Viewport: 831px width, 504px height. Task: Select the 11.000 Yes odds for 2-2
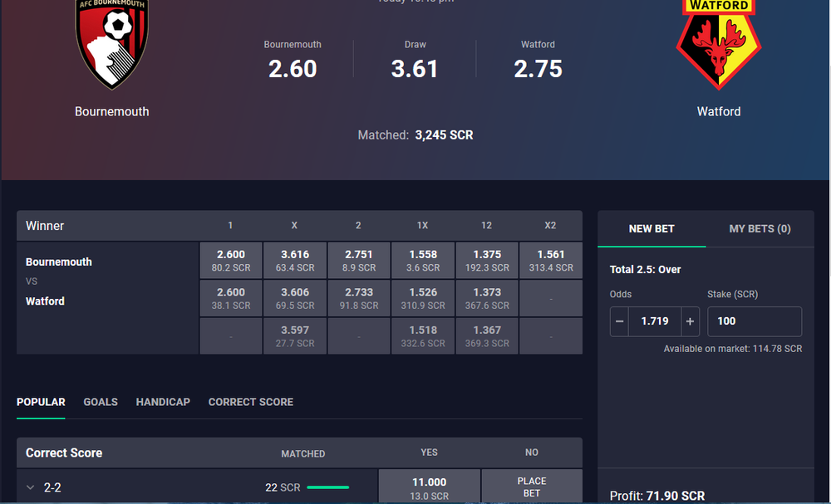[x=430, y=487]
